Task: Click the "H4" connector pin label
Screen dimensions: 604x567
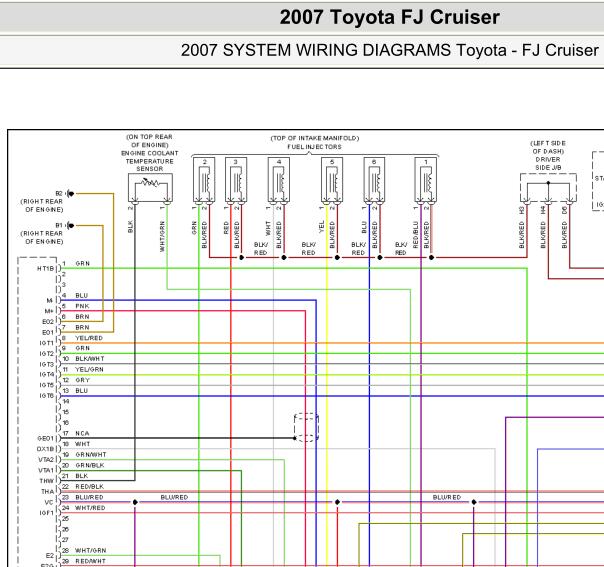Action: (543, 211)
